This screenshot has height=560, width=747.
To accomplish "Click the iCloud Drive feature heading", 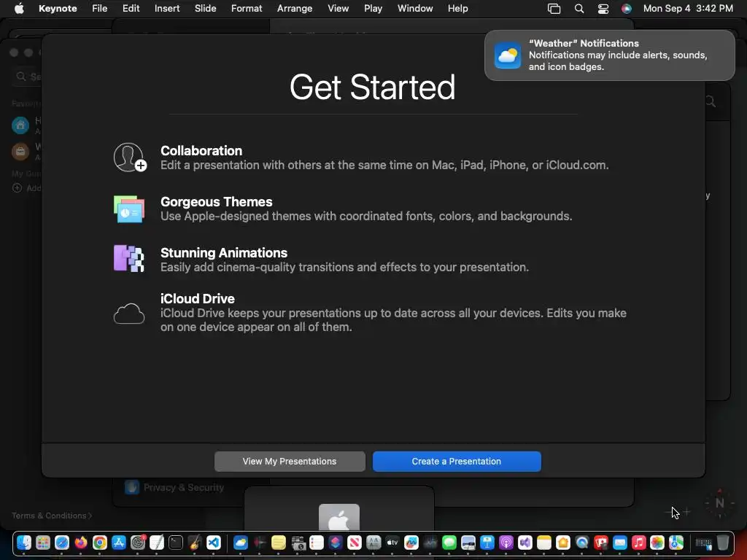I will click(197, 298).
